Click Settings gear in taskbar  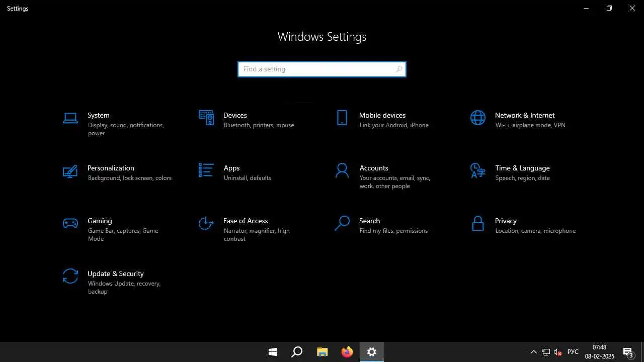(372, 352)
